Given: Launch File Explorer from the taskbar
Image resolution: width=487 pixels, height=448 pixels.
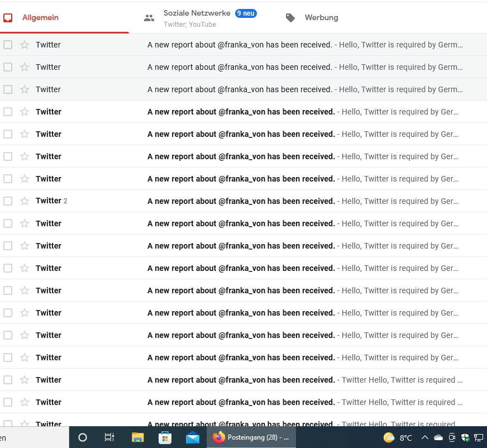Looking at the screenshot, I should tap(137, 437).
